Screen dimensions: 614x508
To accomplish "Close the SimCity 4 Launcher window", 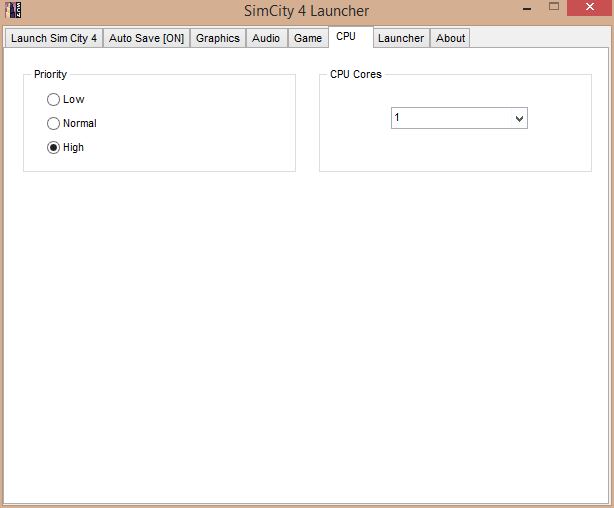I will click(590, 7).
